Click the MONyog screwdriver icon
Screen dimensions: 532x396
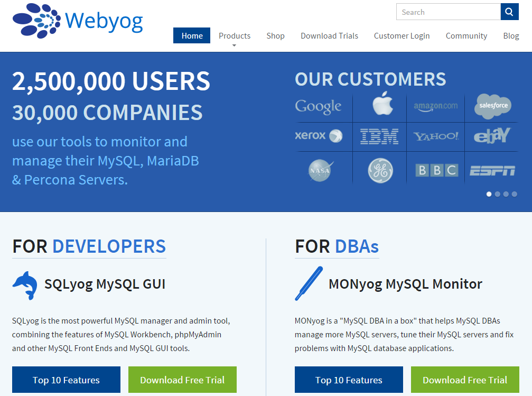click(309, 283)
